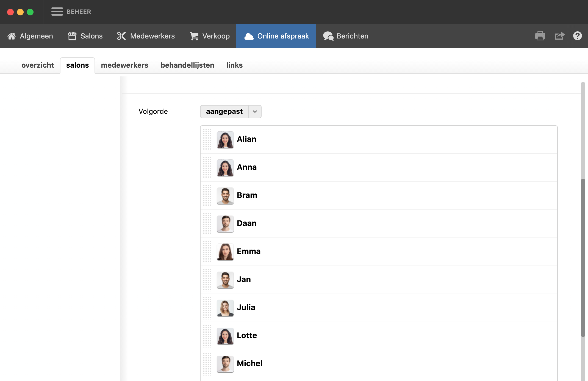Screen dimensions: 588x381
Task: Open the help question mark icon
Action: tap(577, 36)
